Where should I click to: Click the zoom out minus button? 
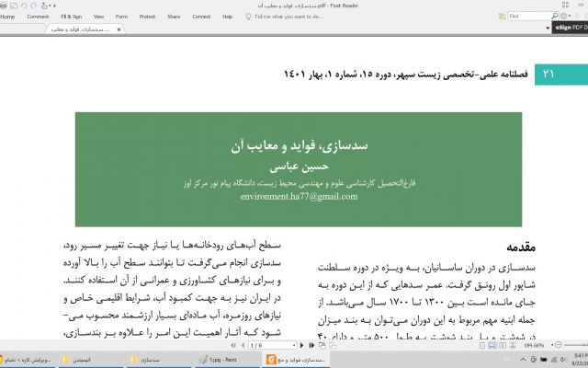coord(558,345)
